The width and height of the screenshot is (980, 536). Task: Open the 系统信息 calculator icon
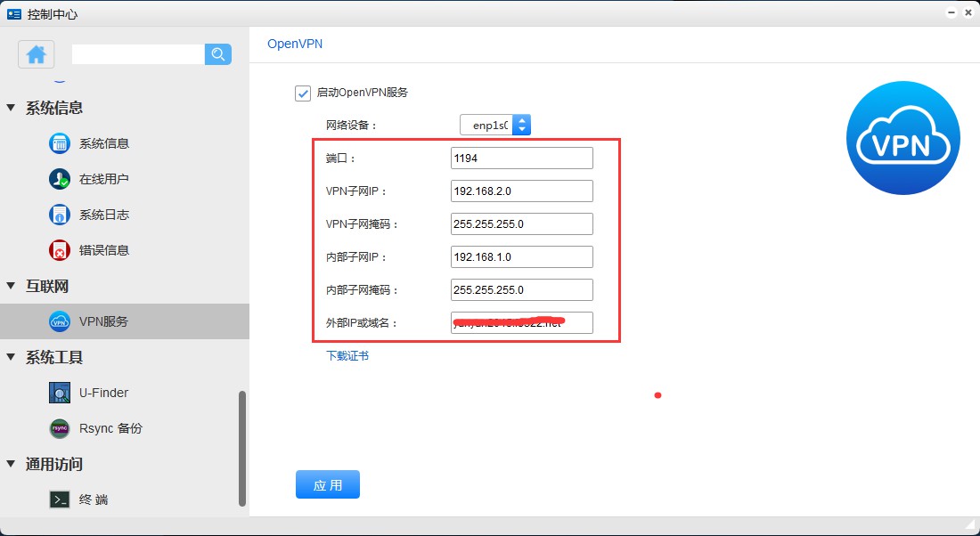pyautogui.click(x=60, y=143)
